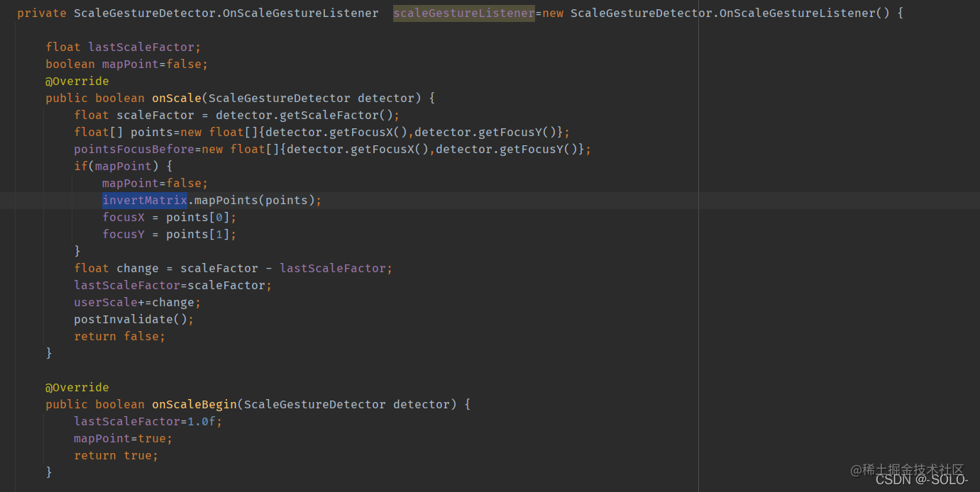980x492 pixels.
Task: Click the highlighted scaleGestureListener variable name
Action: pos(464,13)
